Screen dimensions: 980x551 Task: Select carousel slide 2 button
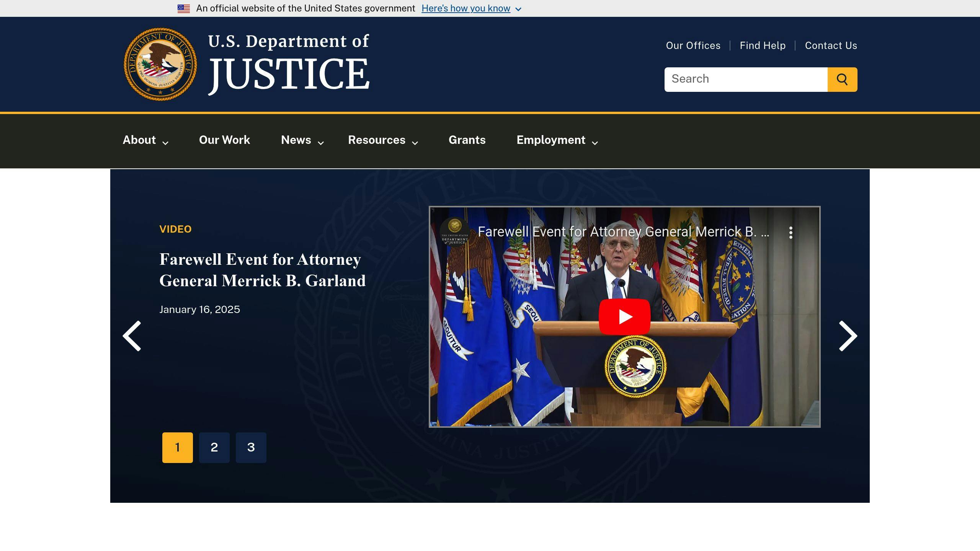pos(214,448)
